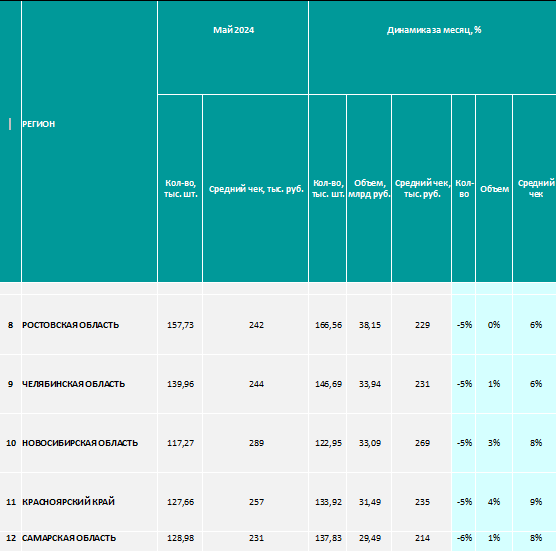Select the 'НОВОСИБИРСКАЯ ОБЛАСТЬ' cell
556x551 pixels.
click(x=89, y=443)
